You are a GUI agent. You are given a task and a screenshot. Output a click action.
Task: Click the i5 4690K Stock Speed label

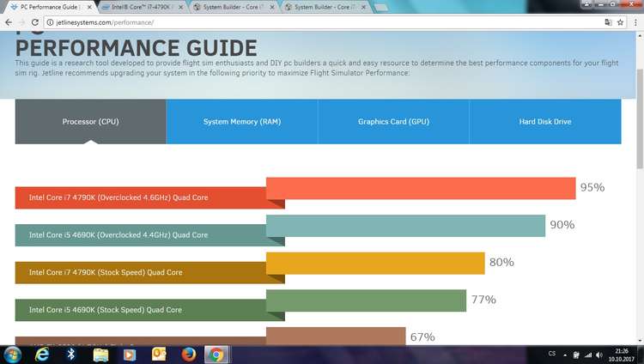pos(105,310)
